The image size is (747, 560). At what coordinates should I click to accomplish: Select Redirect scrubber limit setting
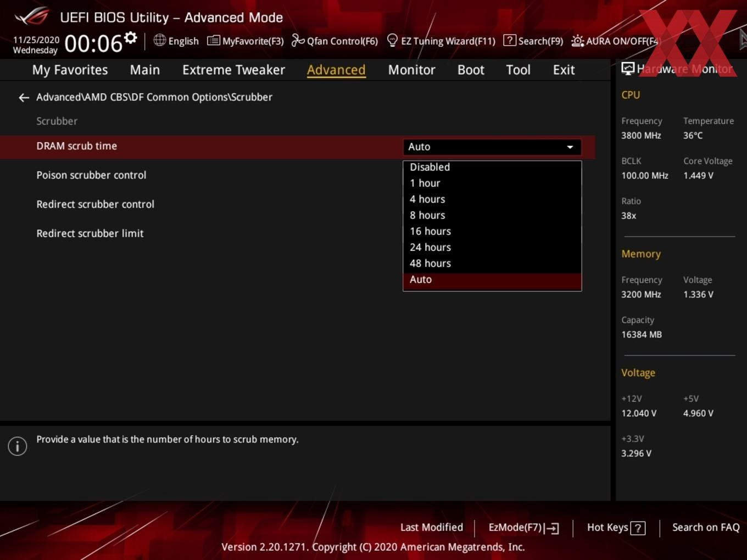[x=90, y=233]
